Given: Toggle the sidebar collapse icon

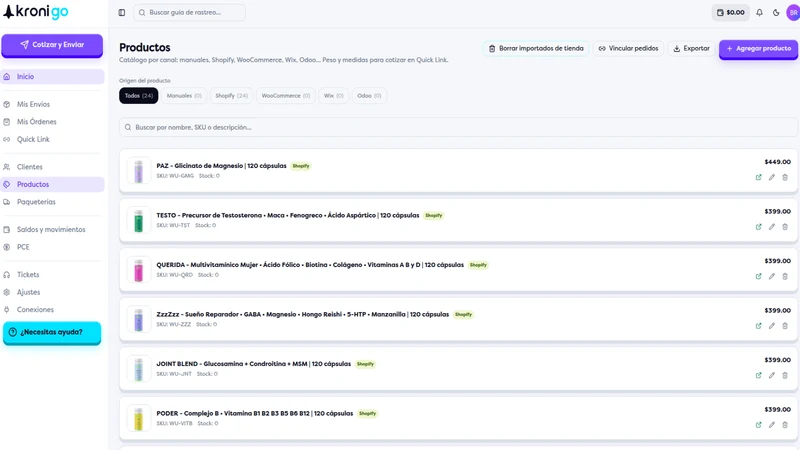Looking at the screenshot, I should [x=121, y=12].
